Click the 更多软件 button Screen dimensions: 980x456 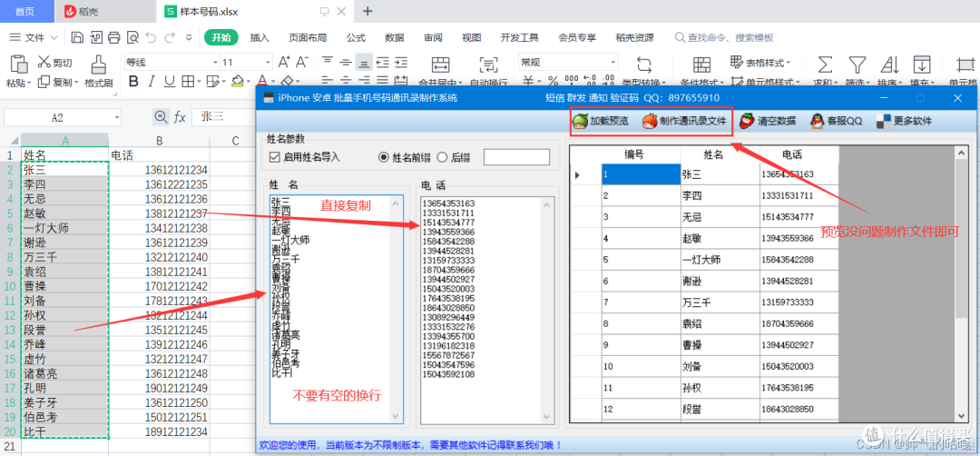(904, 121)
